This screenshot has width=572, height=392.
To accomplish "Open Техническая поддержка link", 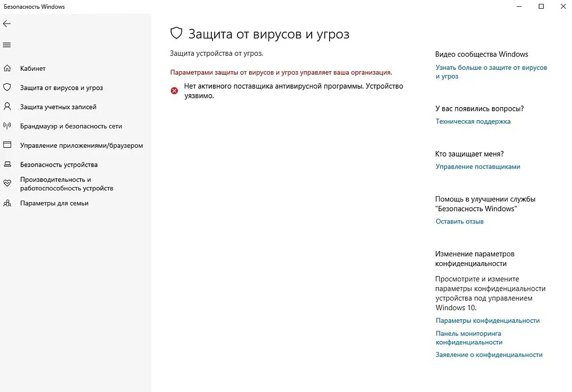I will [x=473, y=121].
